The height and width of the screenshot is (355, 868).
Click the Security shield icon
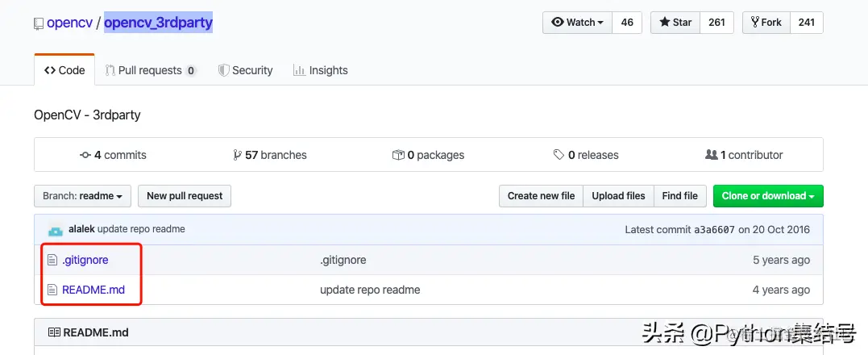point(223,70)
